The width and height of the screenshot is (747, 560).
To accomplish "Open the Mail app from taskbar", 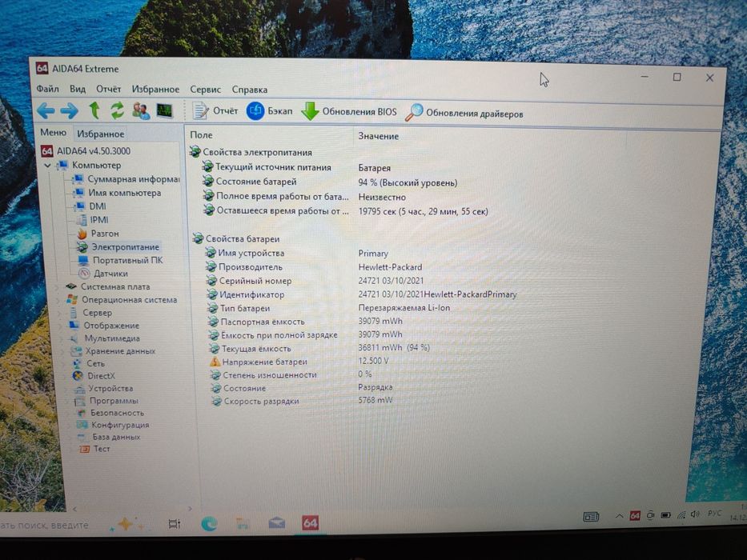I will (x=277, y=524).
